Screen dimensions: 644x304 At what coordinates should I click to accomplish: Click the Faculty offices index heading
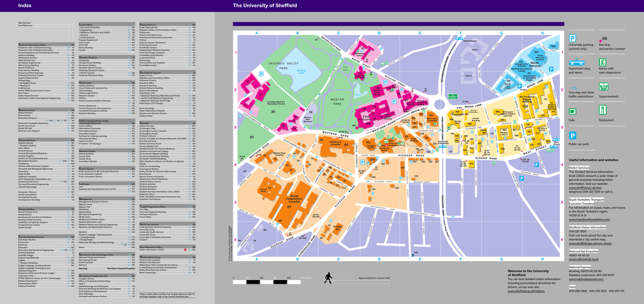108,24
